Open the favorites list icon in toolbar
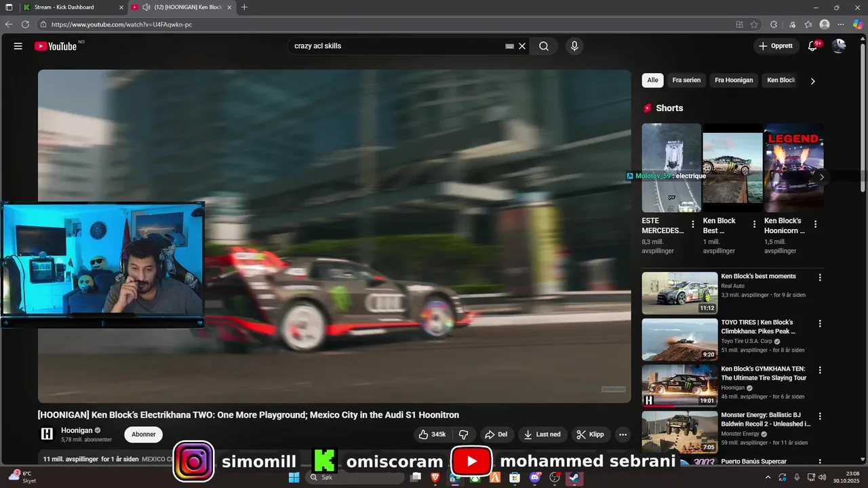 tap(808, 24)
